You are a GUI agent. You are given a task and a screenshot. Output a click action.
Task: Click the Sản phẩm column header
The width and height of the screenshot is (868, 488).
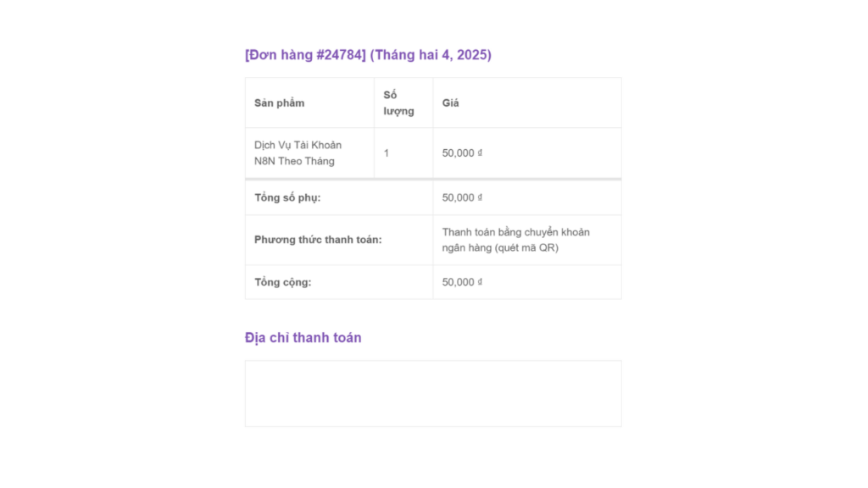[279, 103]
